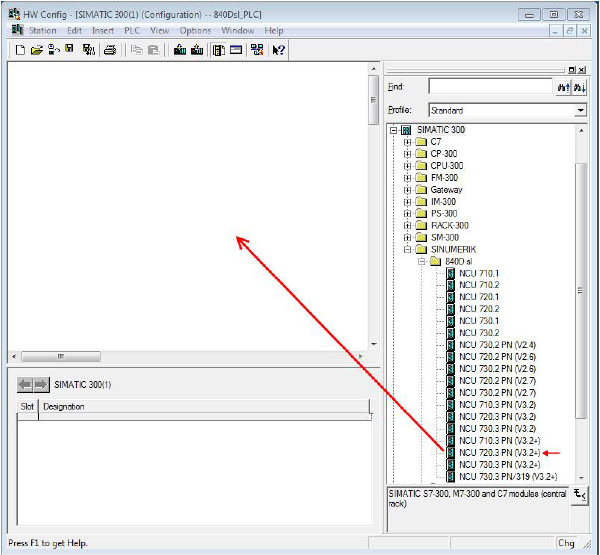Click the document icon beside Station menu

pyautogui.click(x=17, y=30)
